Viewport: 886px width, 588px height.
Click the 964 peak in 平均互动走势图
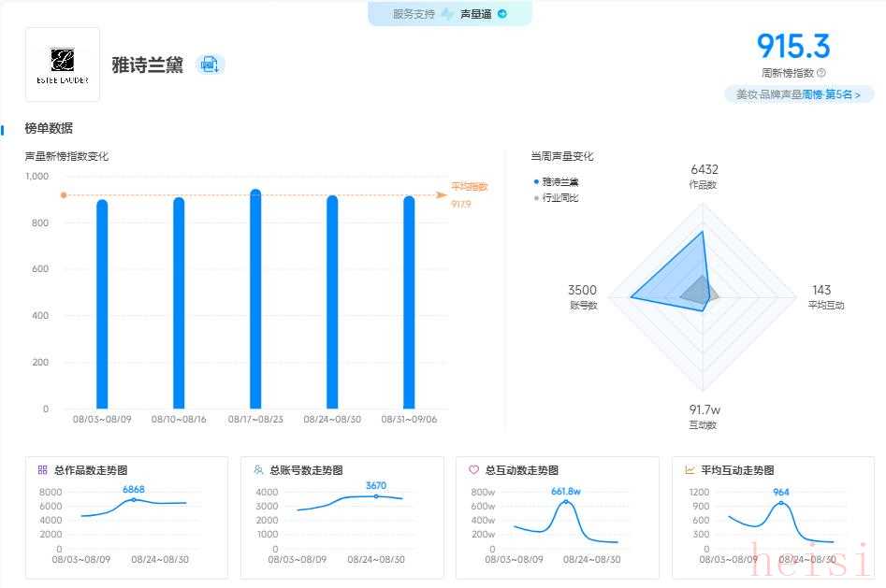(781, 502)
